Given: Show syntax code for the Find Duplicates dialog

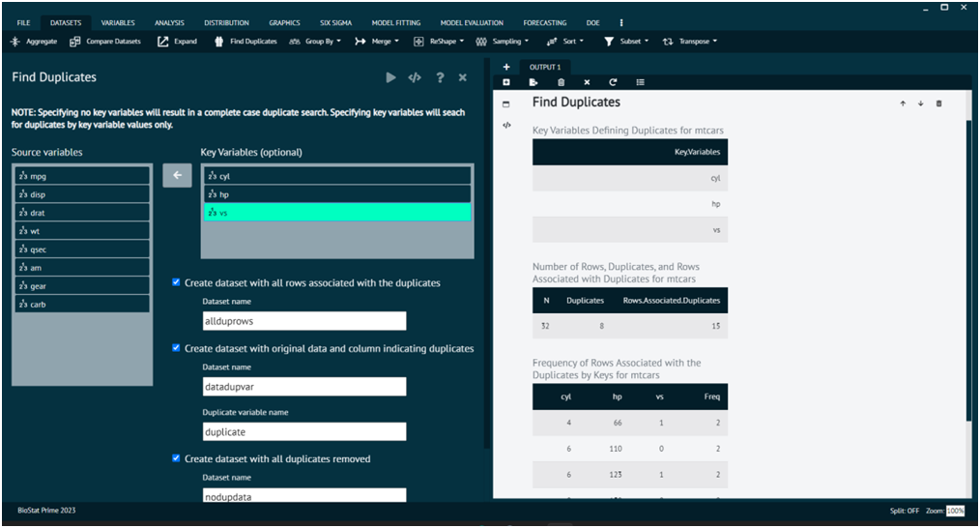Looking at the screenshot, I should (x=415, y=77).
